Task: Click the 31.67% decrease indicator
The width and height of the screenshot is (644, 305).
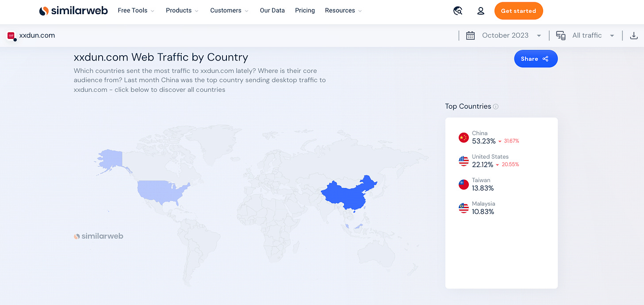Action: (x=509, y=141)
